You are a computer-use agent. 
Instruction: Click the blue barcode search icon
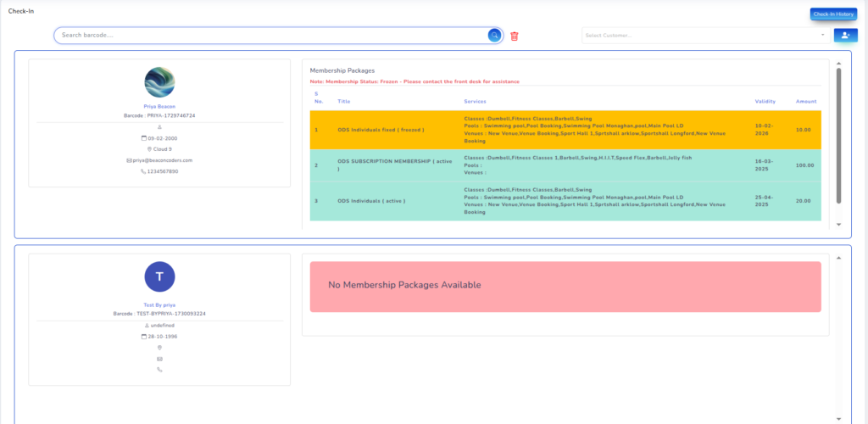coord(494,36)
